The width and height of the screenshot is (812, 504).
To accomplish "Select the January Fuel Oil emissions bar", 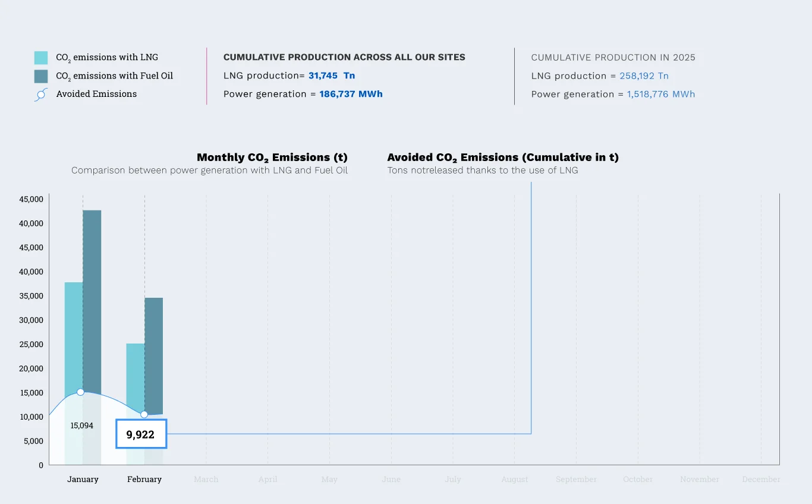I will point(92,297).
